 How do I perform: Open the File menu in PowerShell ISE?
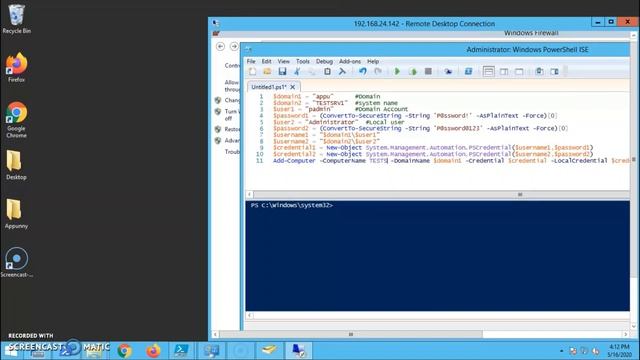click(251, 61)
